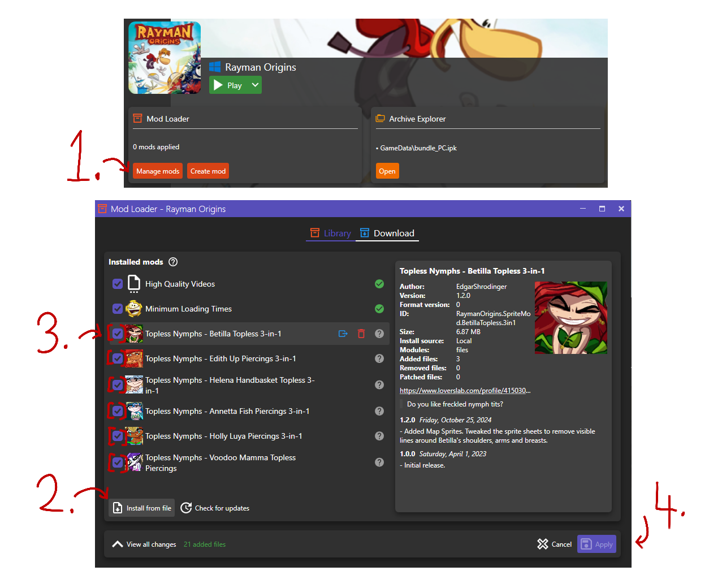Uncheck the Betilla Topless 3-in-1 mod

tap(118, 334)
